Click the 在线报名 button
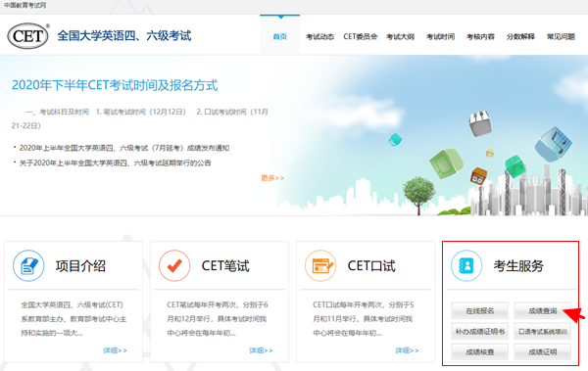 pos(479,310)
